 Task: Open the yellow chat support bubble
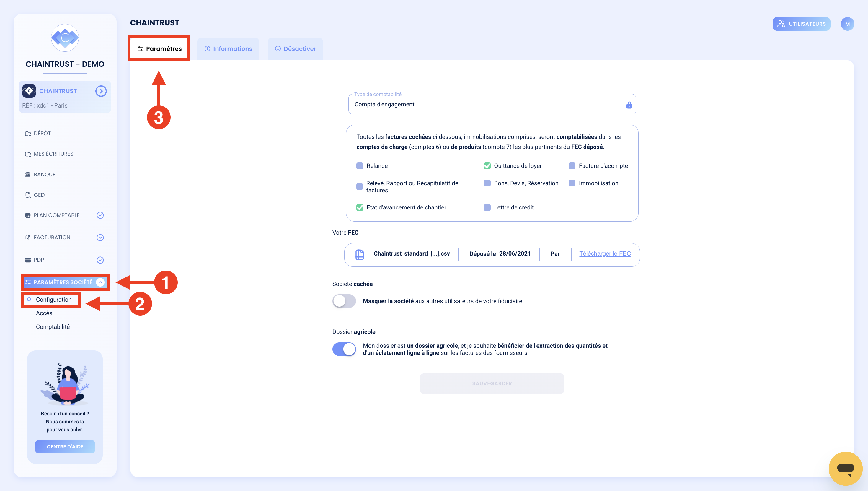(x=845, y=469)
